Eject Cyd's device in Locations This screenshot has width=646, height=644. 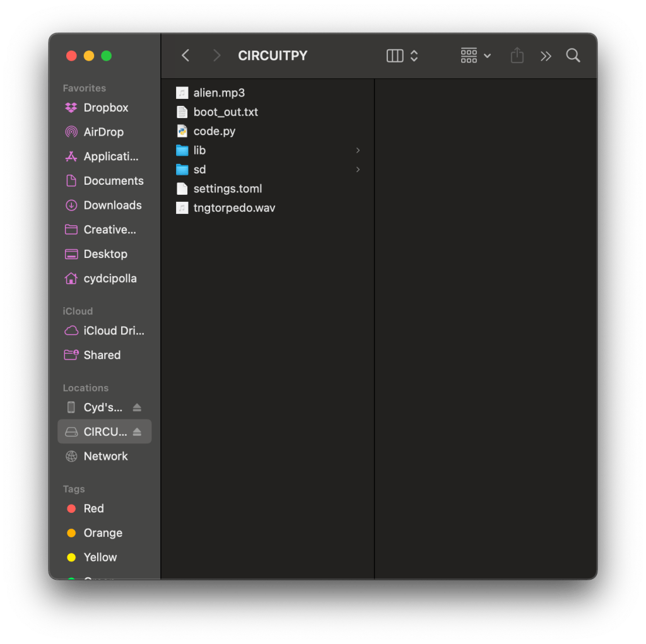tap(137, 407)
